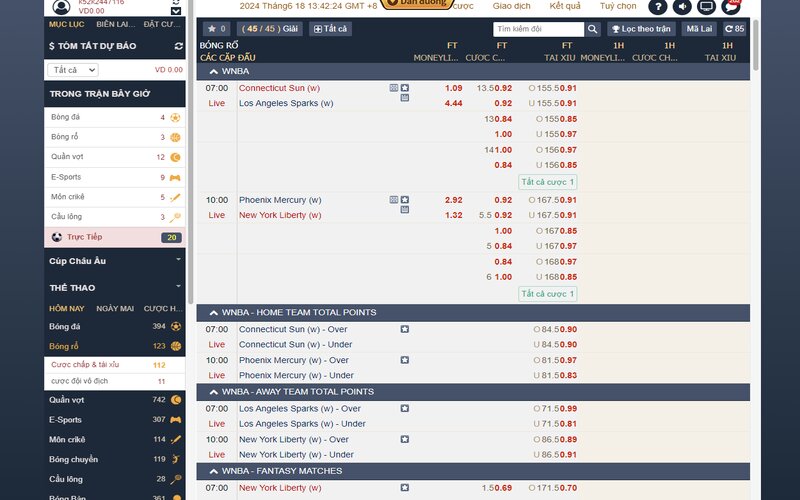The image size is (800, 500).
Task: Open the Kết quả menu item
Action: point(565,6)
